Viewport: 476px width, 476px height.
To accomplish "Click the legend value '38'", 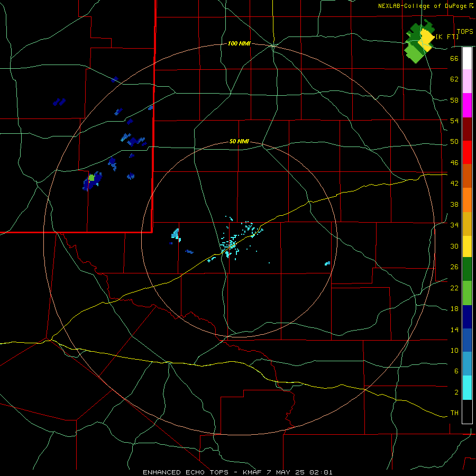I will [x=454, y=205].
